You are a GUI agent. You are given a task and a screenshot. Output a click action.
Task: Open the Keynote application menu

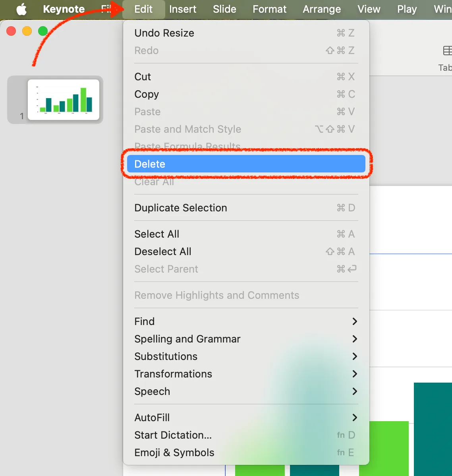click(64, 9)
